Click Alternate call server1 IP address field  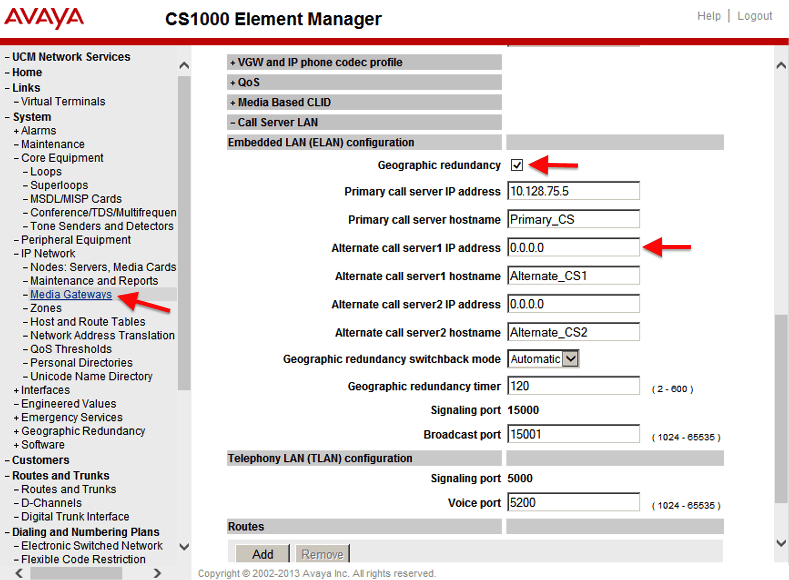pos(574,247)
